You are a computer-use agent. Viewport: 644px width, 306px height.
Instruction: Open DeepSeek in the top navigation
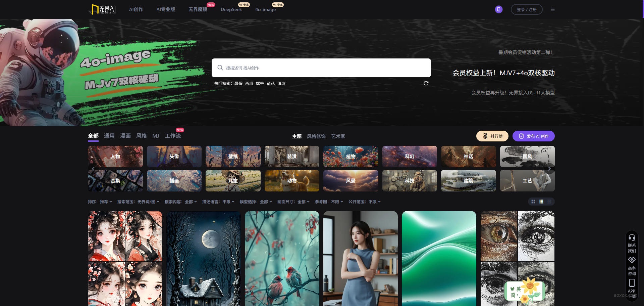pyautogui.click(x=231, y=9)
